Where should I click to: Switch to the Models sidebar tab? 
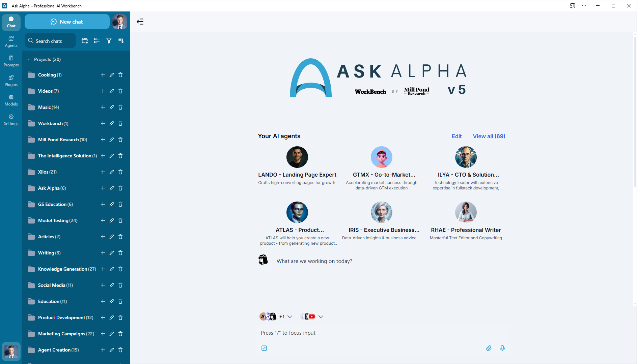pyautogui.click(x=11, y=100)
